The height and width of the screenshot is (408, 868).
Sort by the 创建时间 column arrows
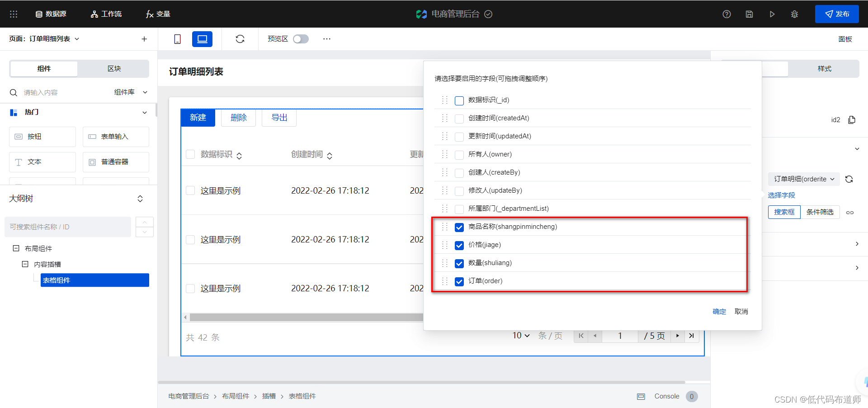[x=330, y=156]
